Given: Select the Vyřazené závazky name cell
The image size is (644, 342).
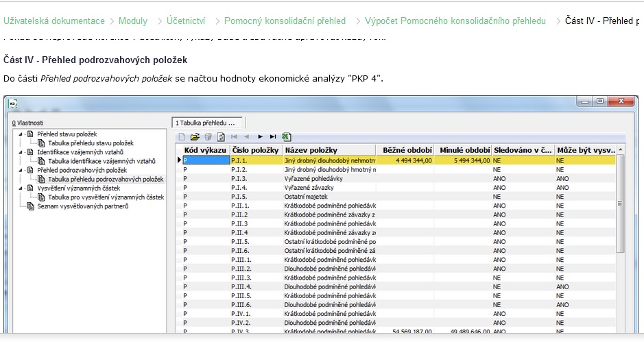Looking at the screenshot, I should (329, 188).
